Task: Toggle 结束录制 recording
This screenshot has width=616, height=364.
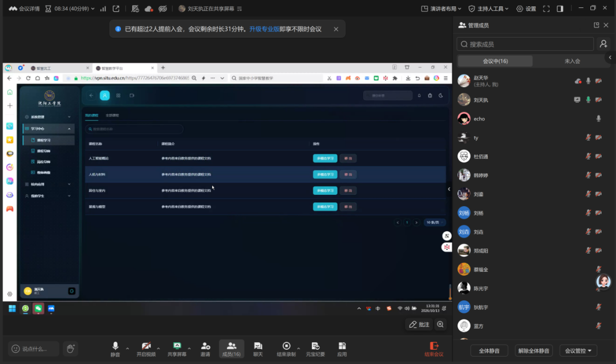Action: click(286, 349)
